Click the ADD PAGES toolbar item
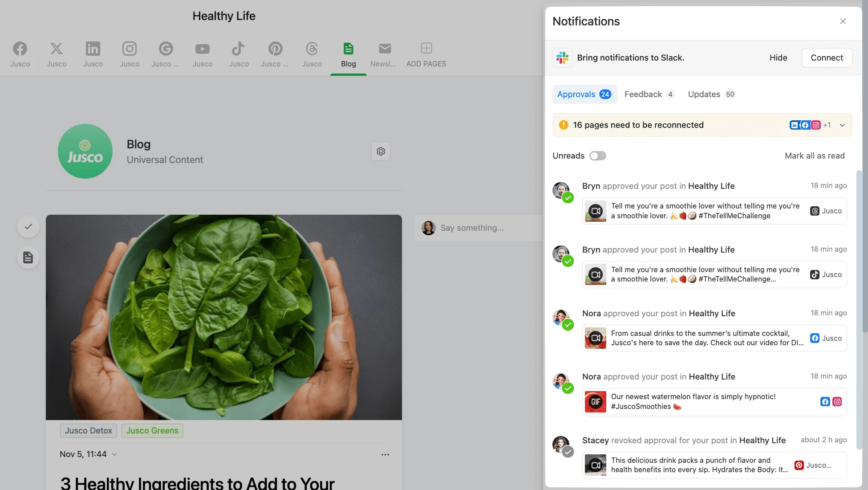Viewport: 868px width, 490px height. click(x=426, y=54)
